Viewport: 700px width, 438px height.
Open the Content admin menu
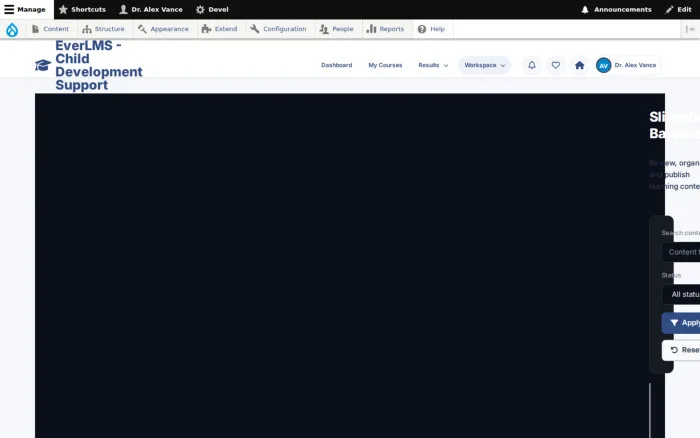50,29
